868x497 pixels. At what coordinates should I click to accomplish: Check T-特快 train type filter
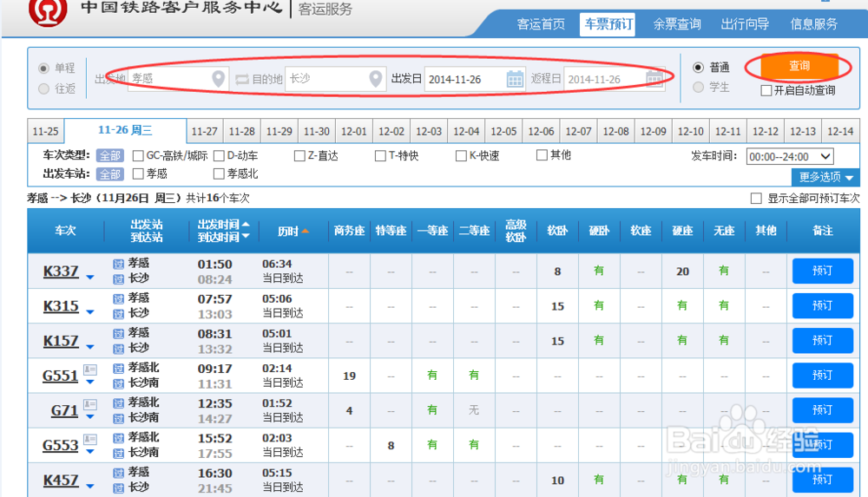tap(380, 156)
